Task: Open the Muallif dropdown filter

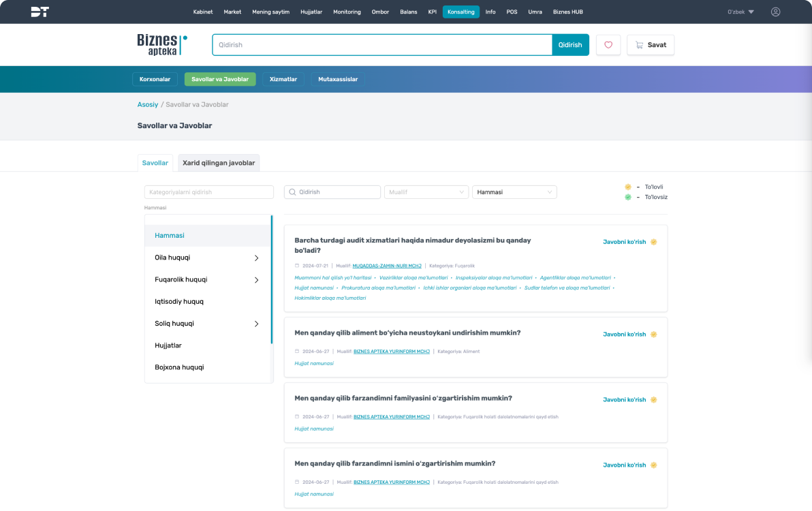Action: click(x=426, y=192)
